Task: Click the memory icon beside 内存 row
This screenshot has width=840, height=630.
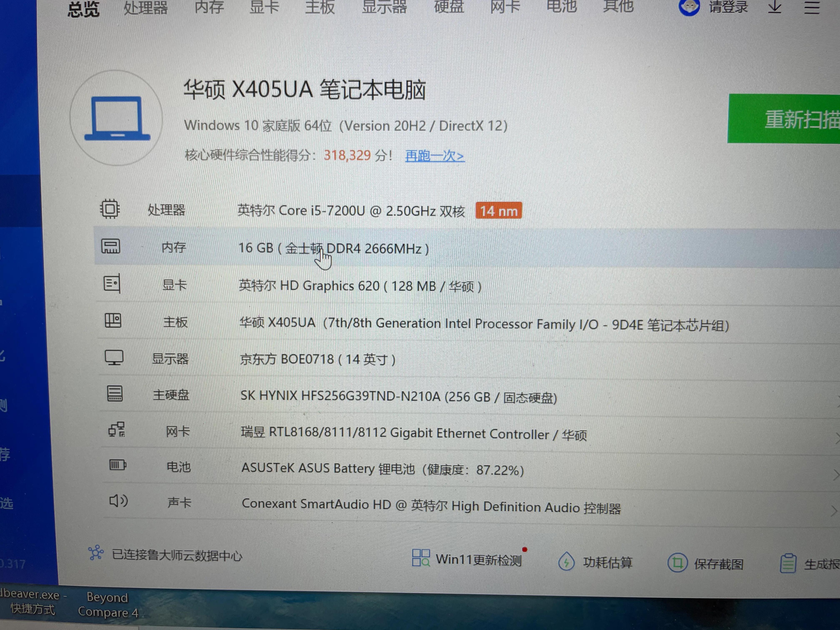Action: coord(111,246)
